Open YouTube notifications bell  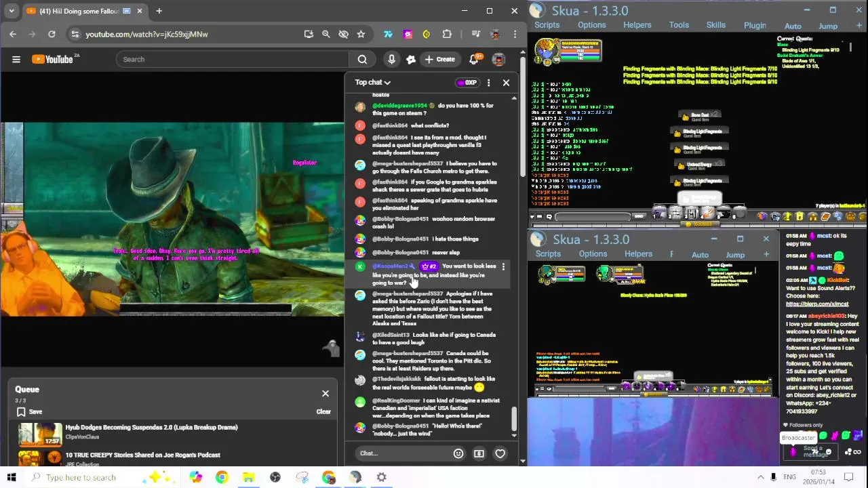pyautogui.click(x=474, y=60)
